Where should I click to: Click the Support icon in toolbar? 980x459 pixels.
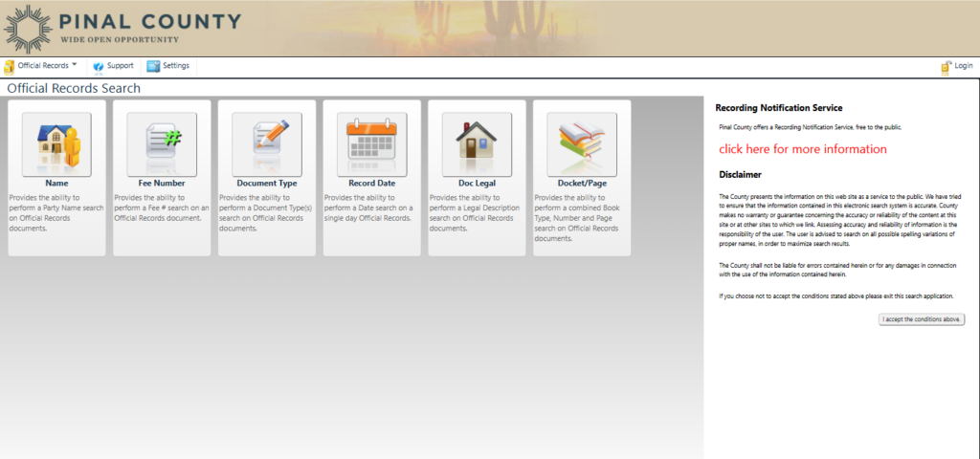[x=98, y=66]
